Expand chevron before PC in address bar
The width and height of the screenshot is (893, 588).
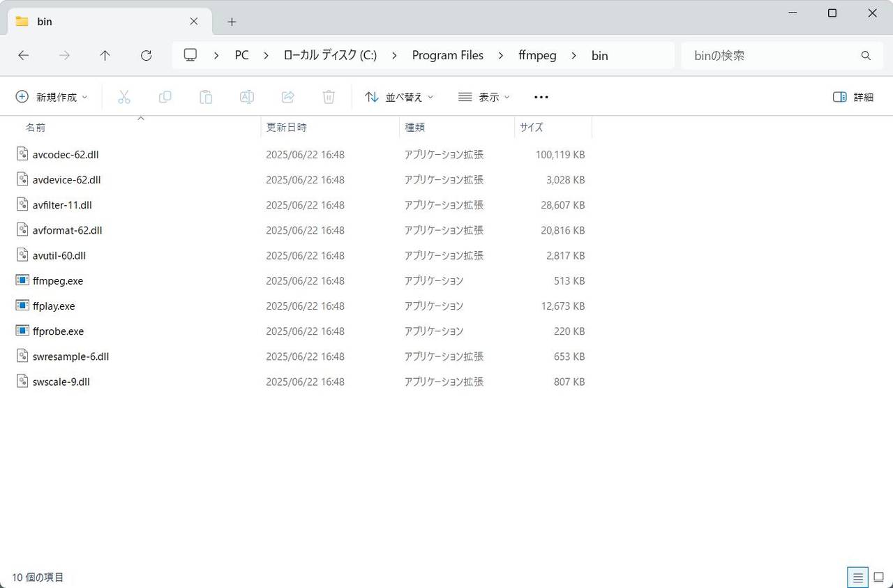pos(217,55)
